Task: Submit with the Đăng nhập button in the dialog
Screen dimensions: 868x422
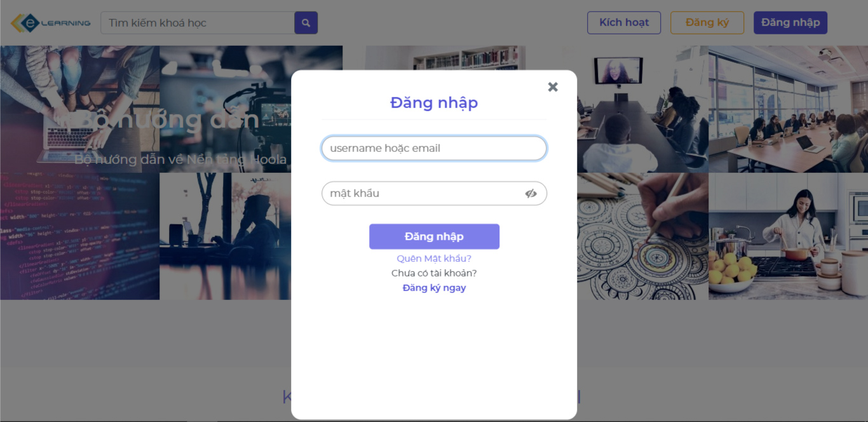Action: tap(434, 236)
